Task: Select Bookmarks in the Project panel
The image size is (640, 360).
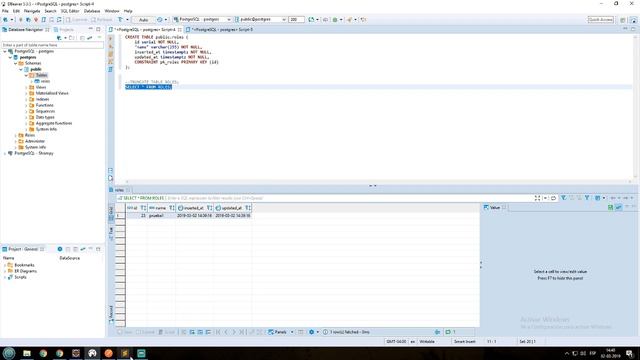Action: 24,265
